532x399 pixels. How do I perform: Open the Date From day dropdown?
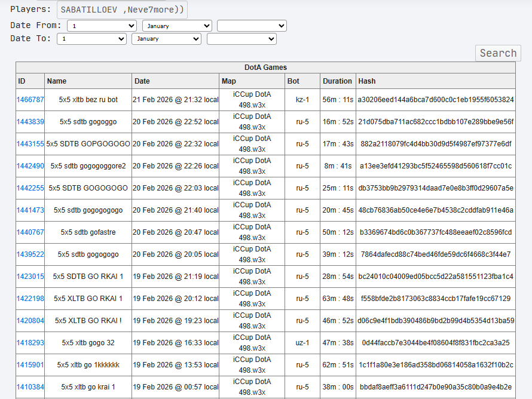102,26
